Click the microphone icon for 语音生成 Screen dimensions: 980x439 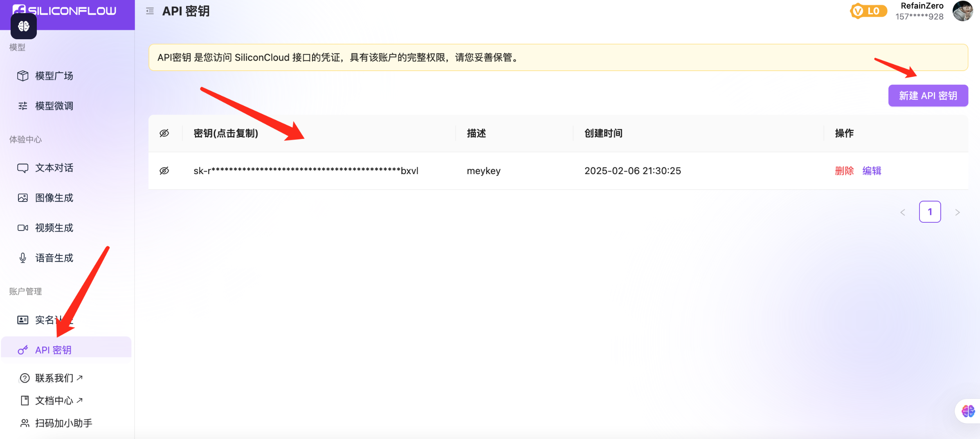(23, 258)
